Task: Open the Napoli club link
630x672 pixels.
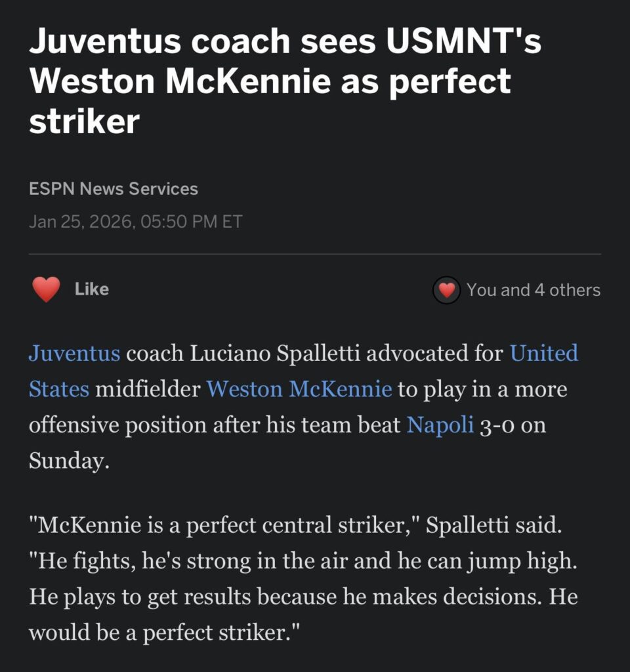Action: [x=441, y=424]
